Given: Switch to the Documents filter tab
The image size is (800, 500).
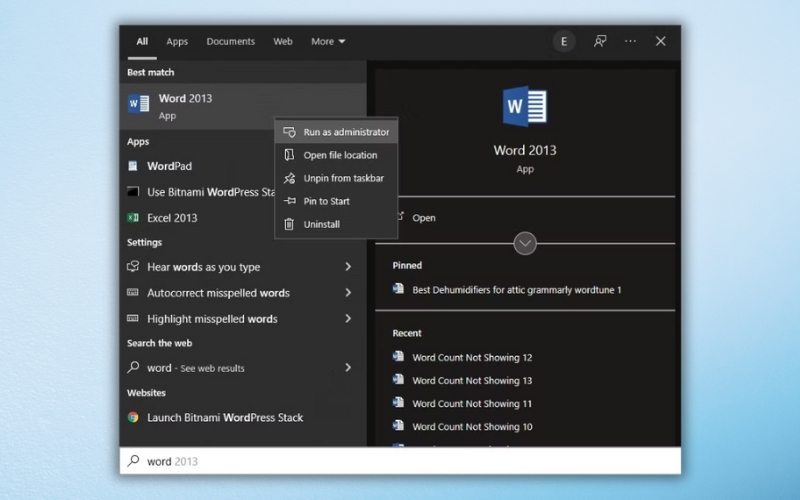Looking at the screenshot, I should (x=231, y=41).
